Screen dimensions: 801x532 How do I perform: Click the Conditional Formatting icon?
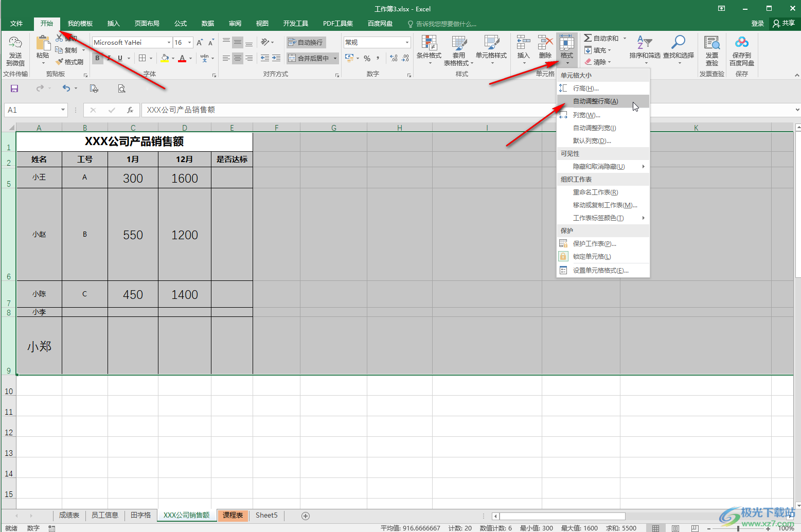coord(429,44)
